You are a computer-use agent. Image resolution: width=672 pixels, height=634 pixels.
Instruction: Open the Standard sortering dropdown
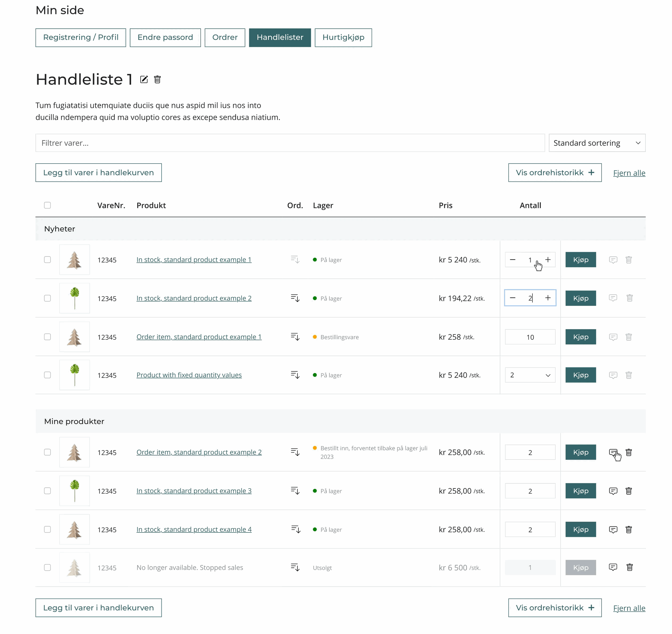597,143
